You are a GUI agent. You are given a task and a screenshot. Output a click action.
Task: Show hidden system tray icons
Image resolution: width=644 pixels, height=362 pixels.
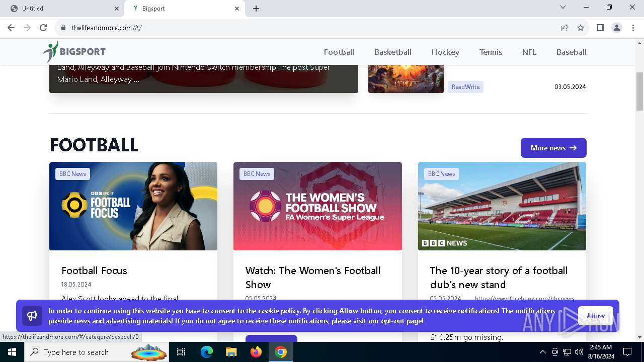tap(542, 352)
